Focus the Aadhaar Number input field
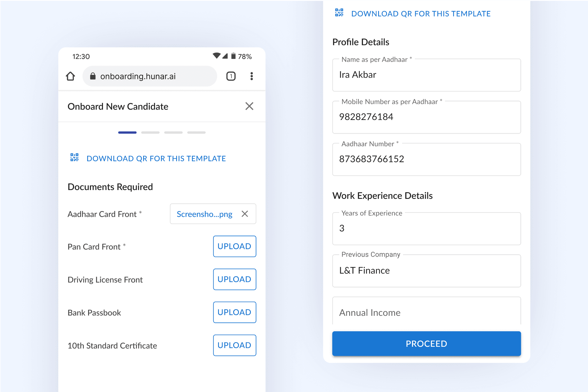This screenshot has height=392, width=588. [x=426, y=159]
